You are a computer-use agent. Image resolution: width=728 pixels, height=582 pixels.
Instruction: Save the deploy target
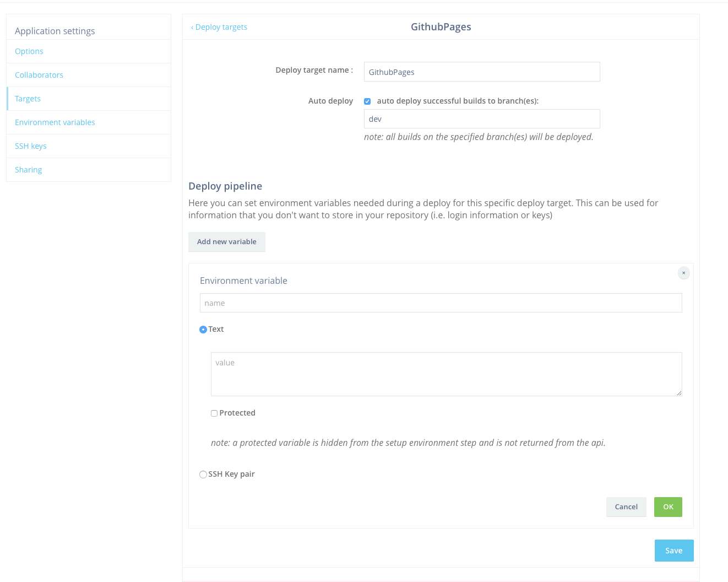(674, 551)
